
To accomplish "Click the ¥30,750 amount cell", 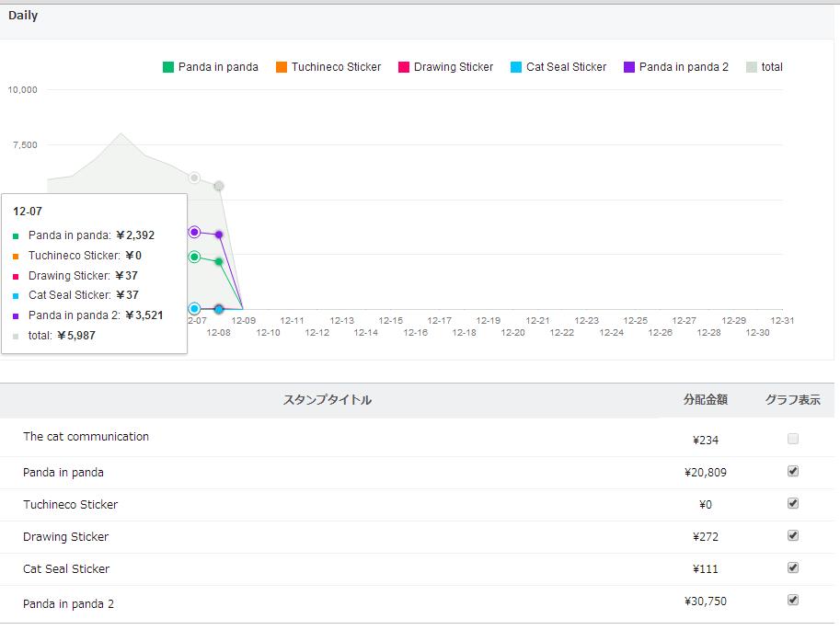I will (705, 601).
